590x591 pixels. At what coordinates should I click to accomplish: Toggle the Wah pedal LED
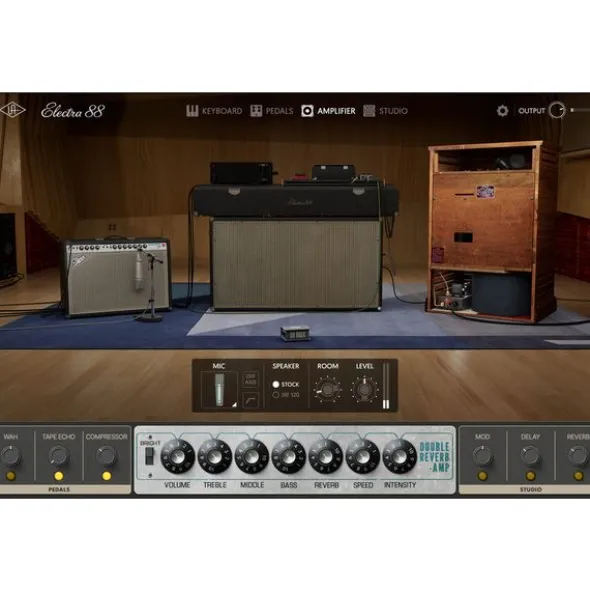11,476
